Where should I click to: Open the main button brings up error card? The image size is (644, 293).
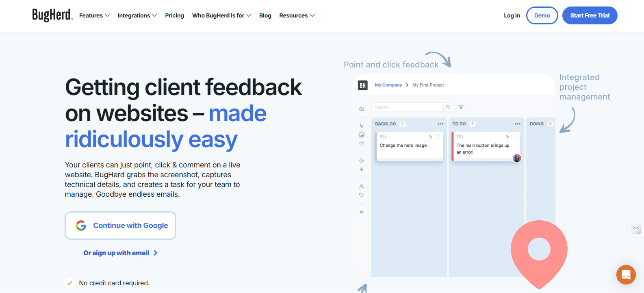tap(486, 146)
